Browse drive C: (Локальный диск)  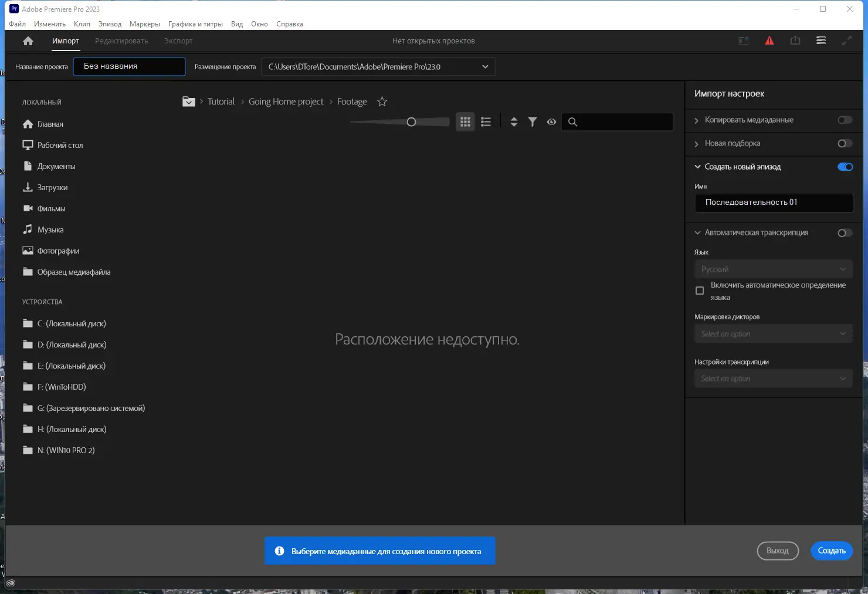(65, 323)
